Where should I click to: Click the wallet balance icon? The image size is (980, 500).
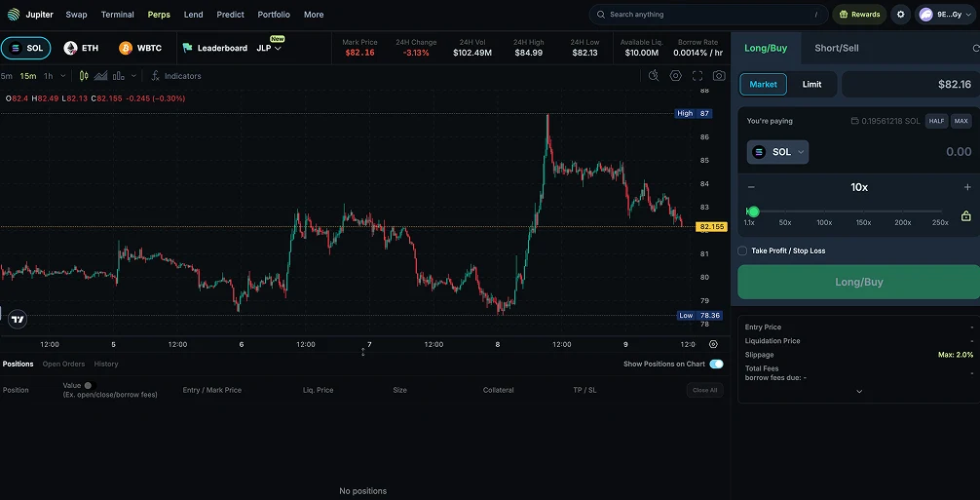pyautogui.click(x=855, y=121)
